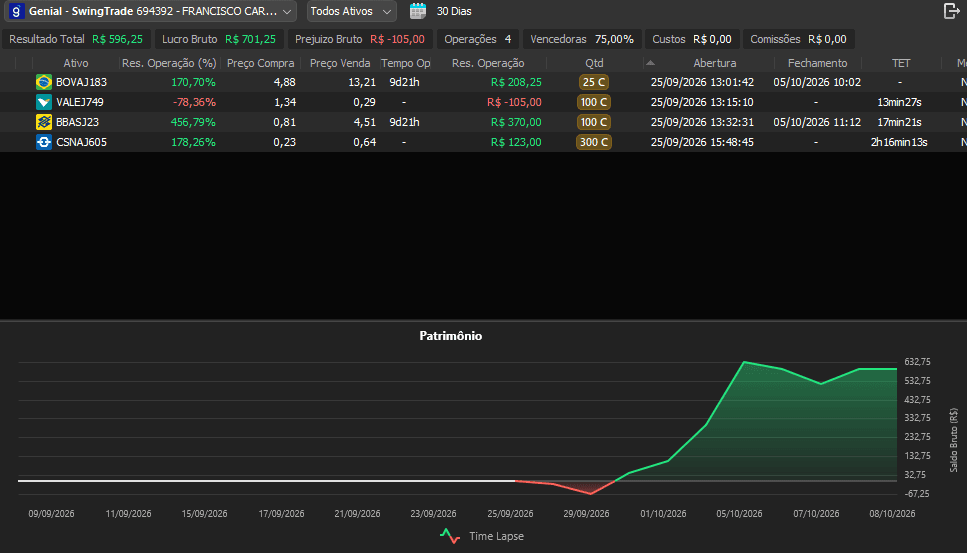Click the 632,75 value on chart axis

(x=918, y=362)
